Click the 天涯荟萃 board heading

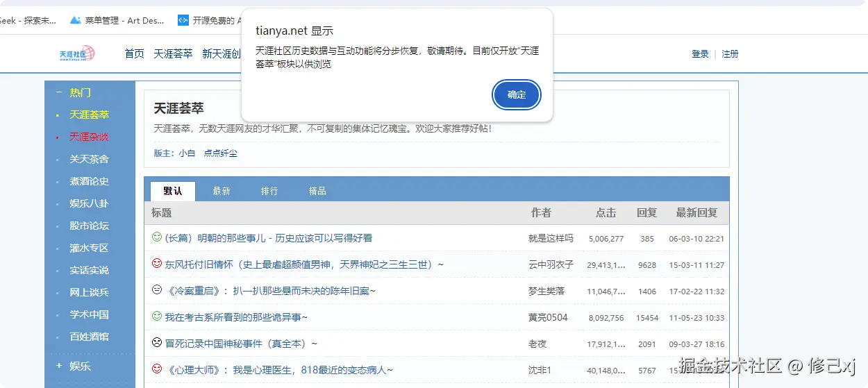(178, 109)
